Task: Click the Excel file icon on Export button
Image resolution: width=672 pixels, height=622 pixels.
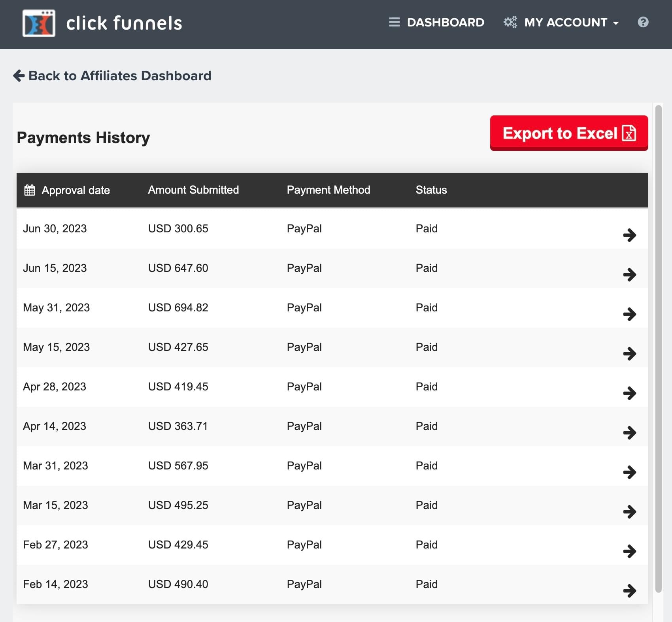Action: point(629,133)
